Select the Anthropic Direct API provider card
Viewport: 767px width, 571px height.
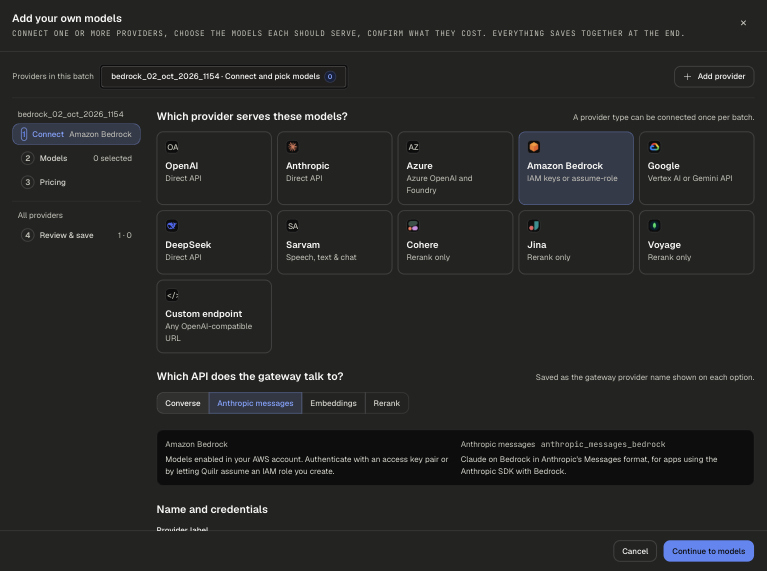tap(335, 168)
